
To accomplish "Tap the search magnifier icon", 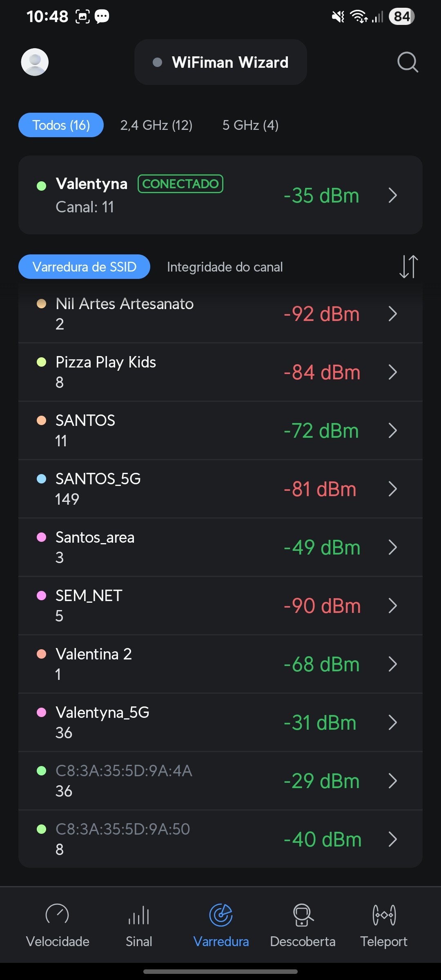I will coord(408,62).
